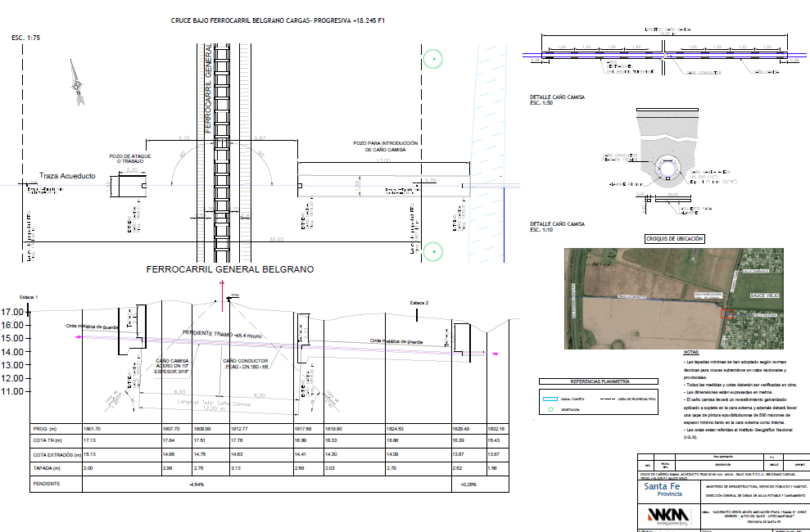Click the PENDIENTE row header

click(47, 484)
